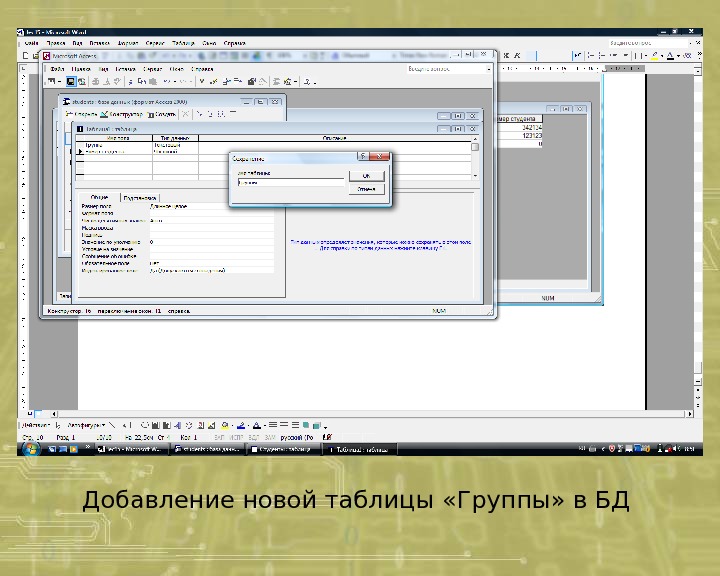The image size is (720, 576).
Task: Open the View mode dropdown in Access toolbar
Action: tap(60, 82)
